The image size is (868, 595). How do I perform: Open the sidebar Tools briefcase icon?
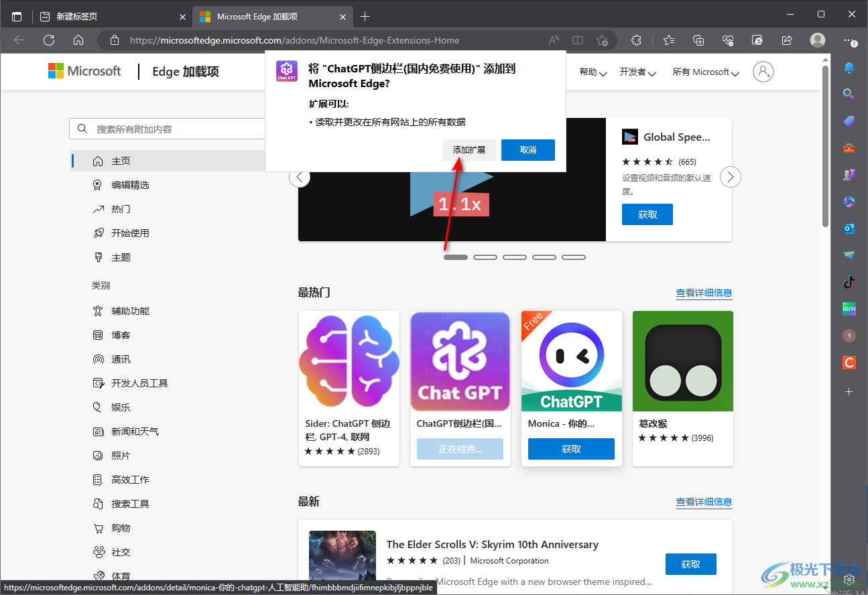[849, 148]
